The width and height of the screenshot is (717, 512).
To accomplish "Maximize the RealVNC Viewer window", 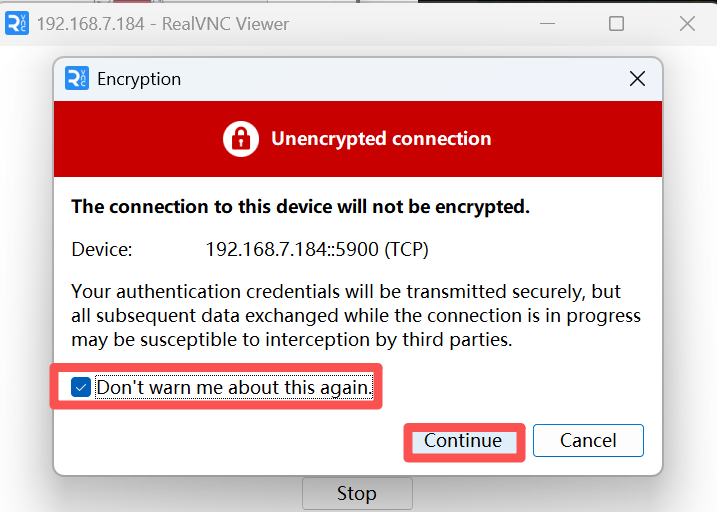I will (x=616, y=24).
